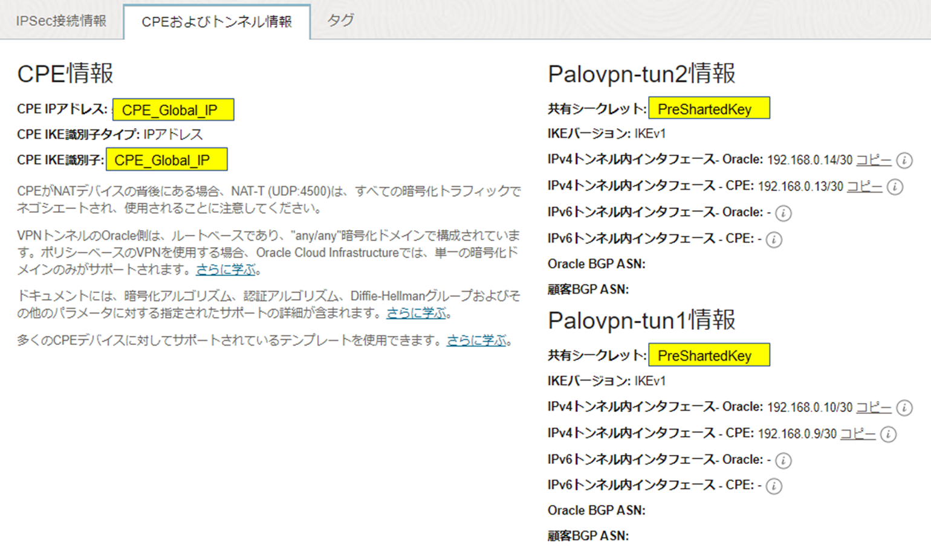931x560 pixels.
Task: Click IKEv1 version under Palovpn-tun1
Action: point(650,381)
